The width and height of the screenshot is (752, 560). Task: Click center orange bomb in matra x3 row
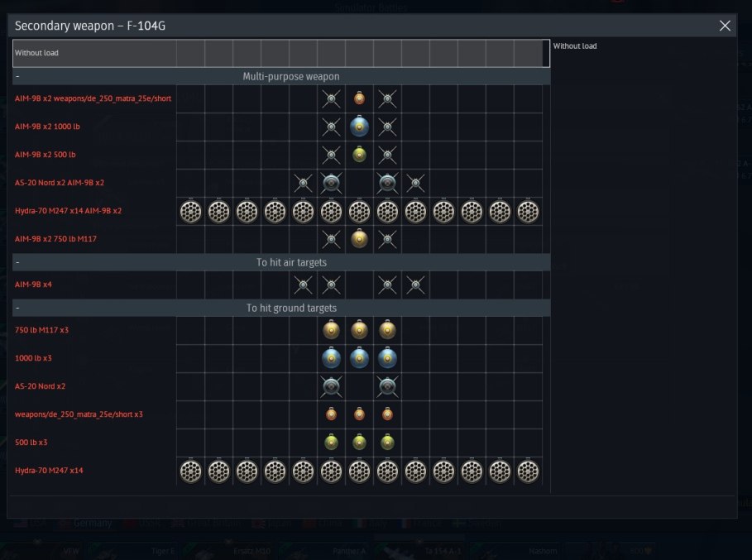pyautogui.click(x=359, y=414)
